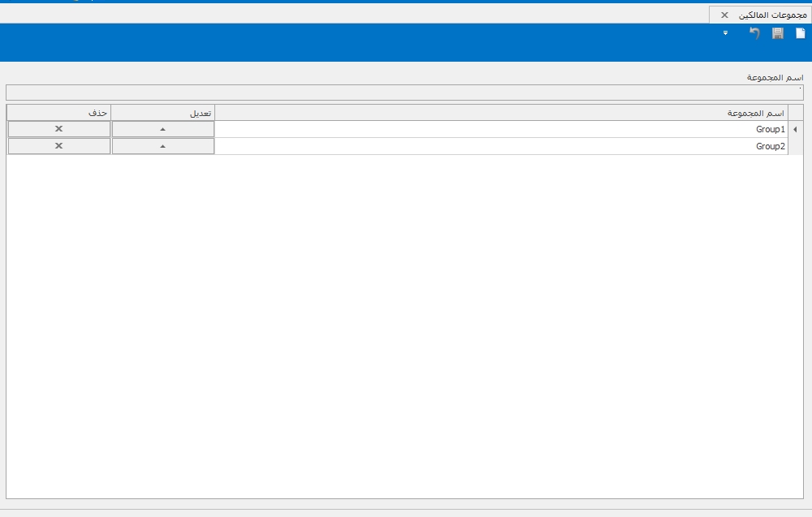
Task: Click the Save floppy disk icon
Action: coord(777,33)
